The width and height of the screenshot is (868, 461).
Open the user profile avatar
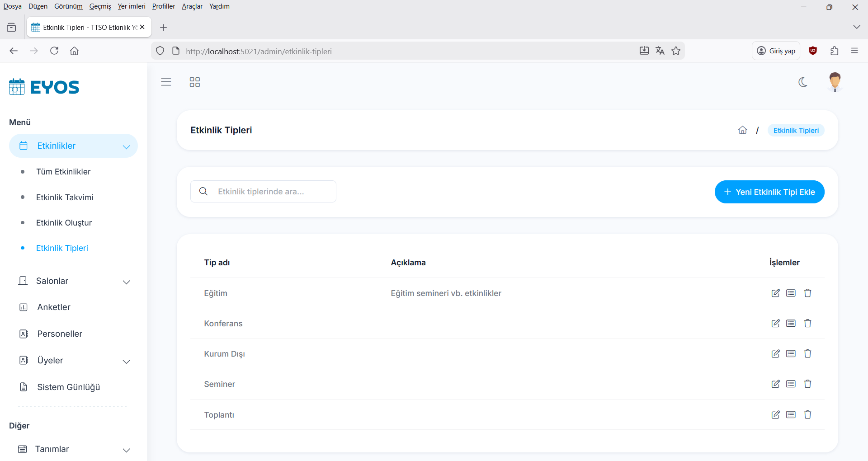point(835,82)
